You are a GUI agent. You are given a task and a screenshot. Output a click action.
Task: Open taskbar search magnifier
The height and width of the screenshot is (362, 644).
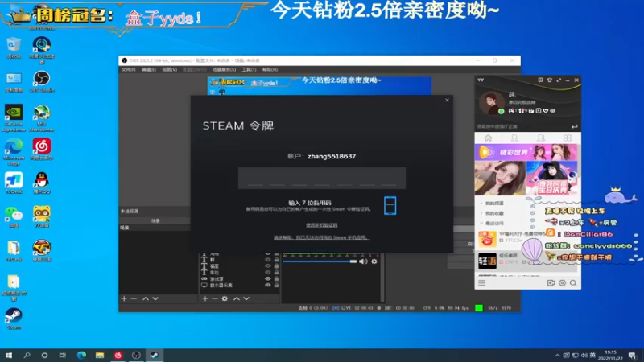point(27,355)
